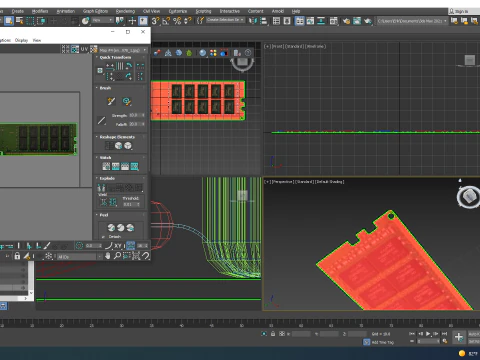
Task: Click the Select Object tool
Action: [x=9, y=21]
